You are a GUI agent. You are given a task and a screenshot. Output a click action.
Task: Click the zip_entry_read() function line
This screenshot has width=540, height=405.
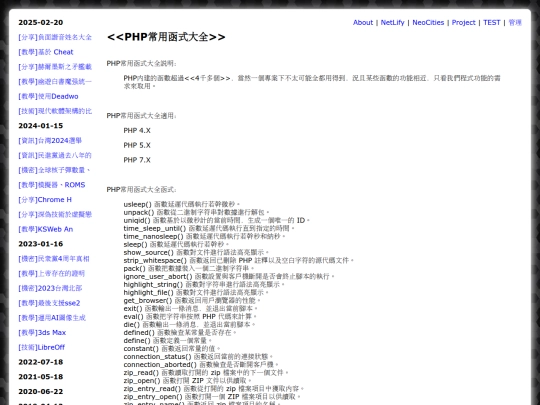[x=214, y=388]
